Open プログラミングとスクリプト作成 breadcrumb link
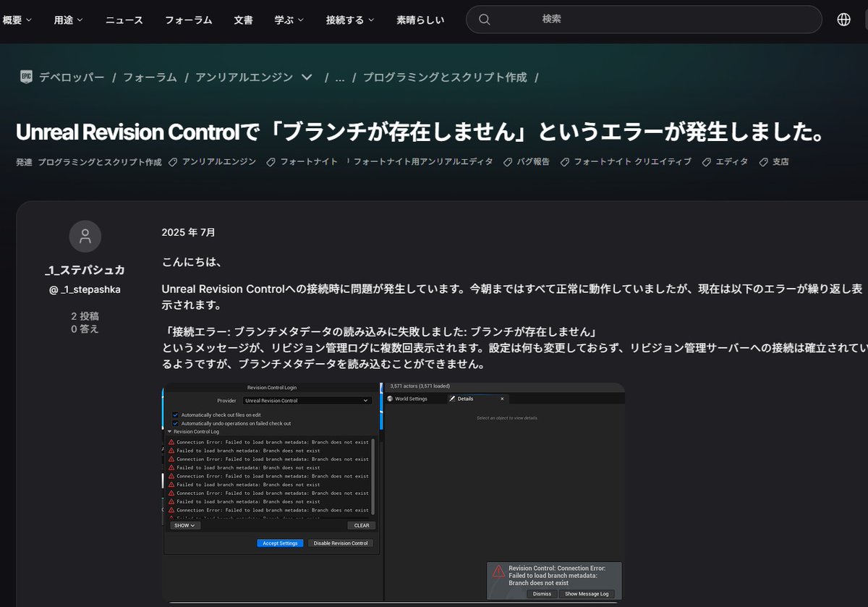The image size is (868, 607). (x=445, y=77)
